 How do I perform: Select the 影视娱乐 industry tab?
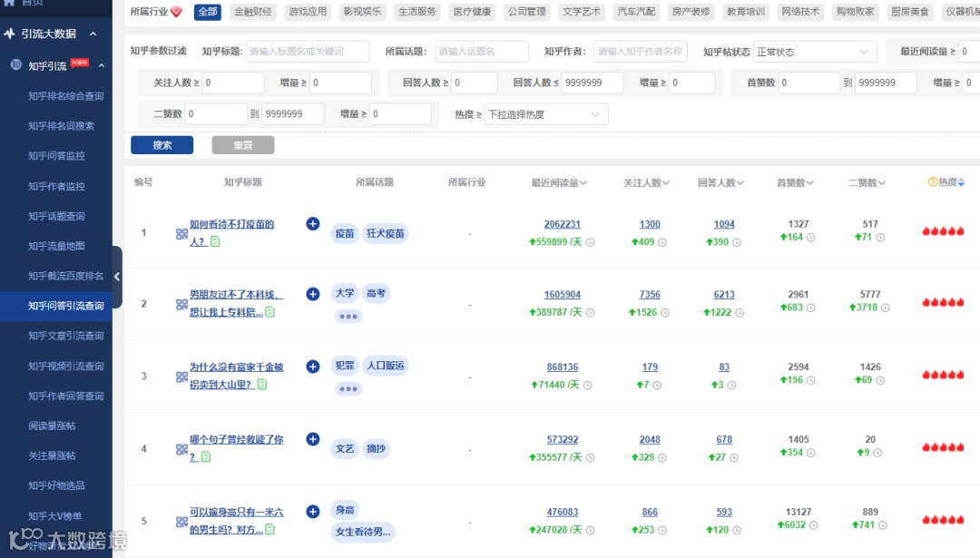362,12
